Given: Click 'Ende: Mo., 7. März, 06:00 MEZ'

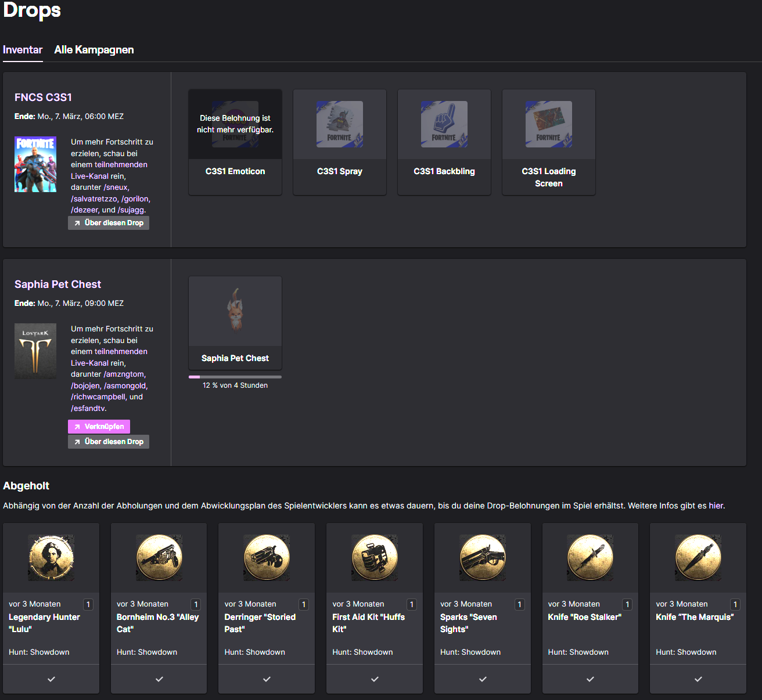Looking at the screenshot, I should click(x=69, y=117).
